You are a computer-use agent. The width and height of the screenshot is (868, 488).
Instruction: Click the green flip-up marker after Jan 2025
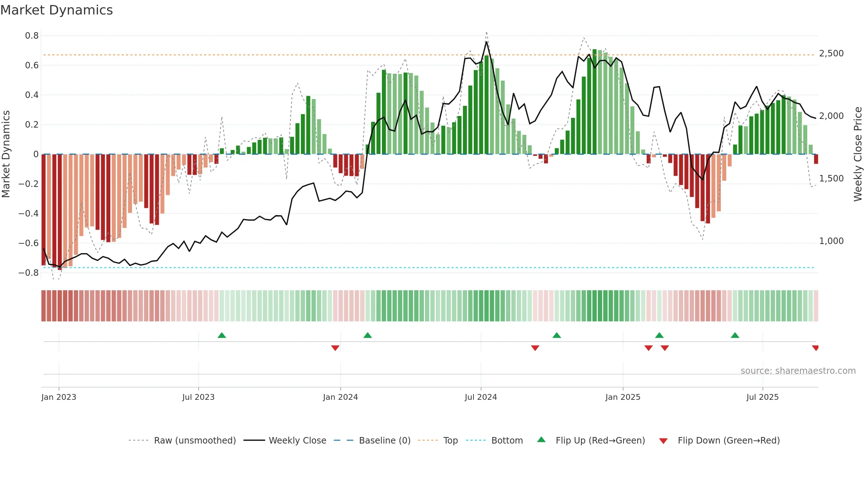659,335
